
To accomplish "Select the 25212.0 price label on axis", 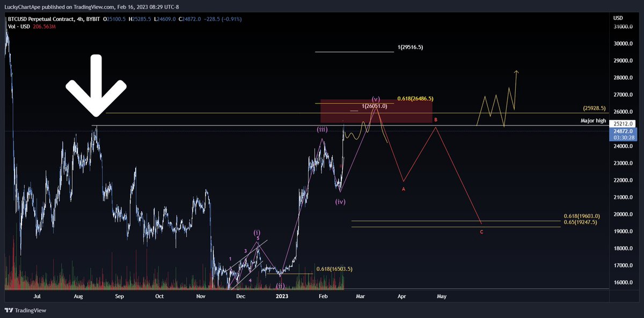I will (624, 123).
